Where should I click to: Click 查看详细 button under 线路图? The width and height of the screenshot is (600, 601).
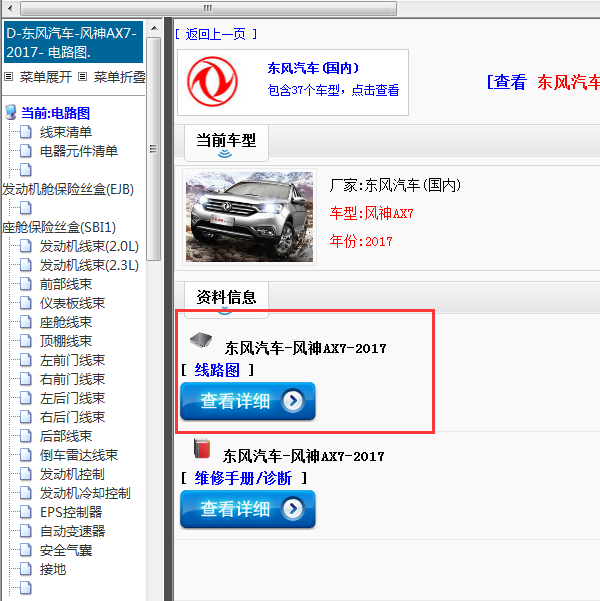(248, 401)
